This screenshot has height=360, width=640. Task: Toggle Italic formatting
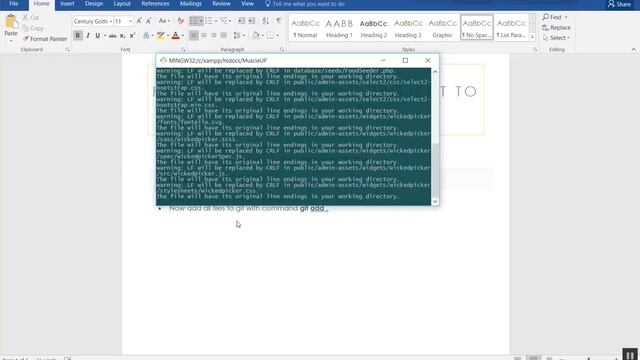(88, 36)
